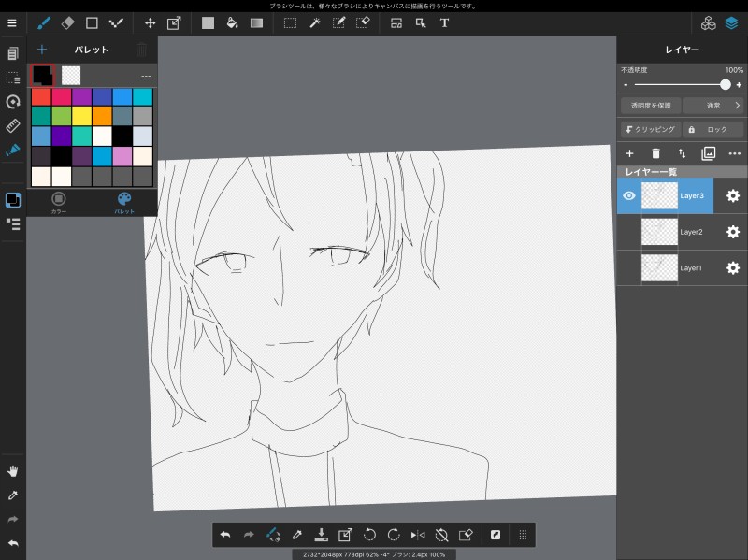
Task: Show Layer1 via its visibility slot
Action: coord(629,268)
